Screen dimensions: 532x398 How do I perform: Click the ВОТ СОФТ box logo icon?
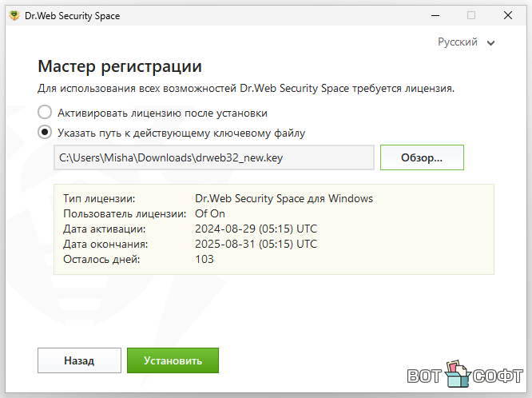[457, 374]
